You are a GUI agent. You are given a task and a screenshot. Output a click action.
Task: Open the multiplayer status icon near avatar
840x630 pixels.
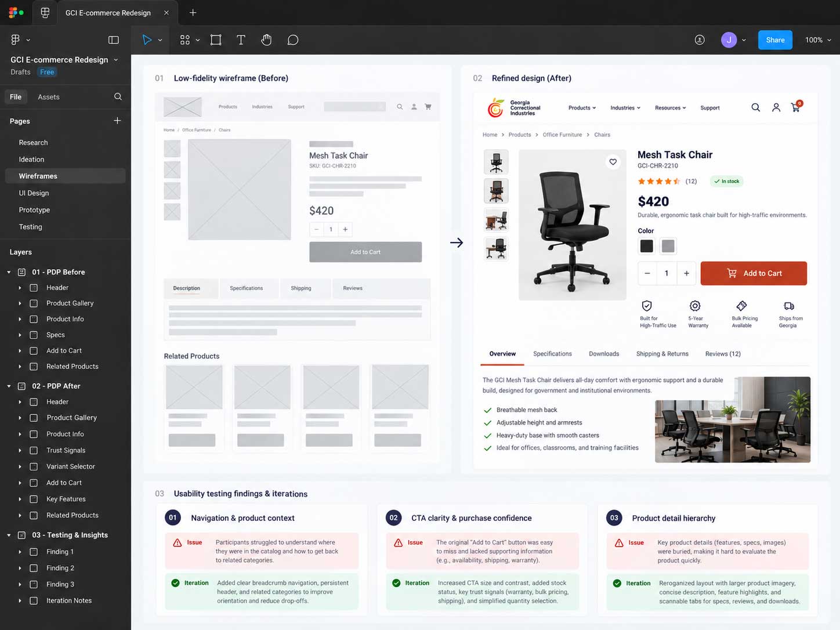coord(700,40)
